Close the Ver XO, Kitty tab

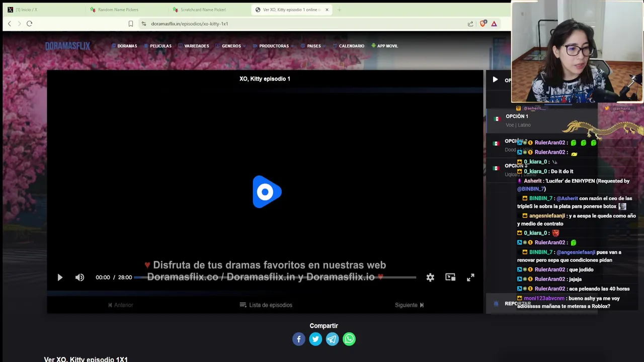[327, 10]
